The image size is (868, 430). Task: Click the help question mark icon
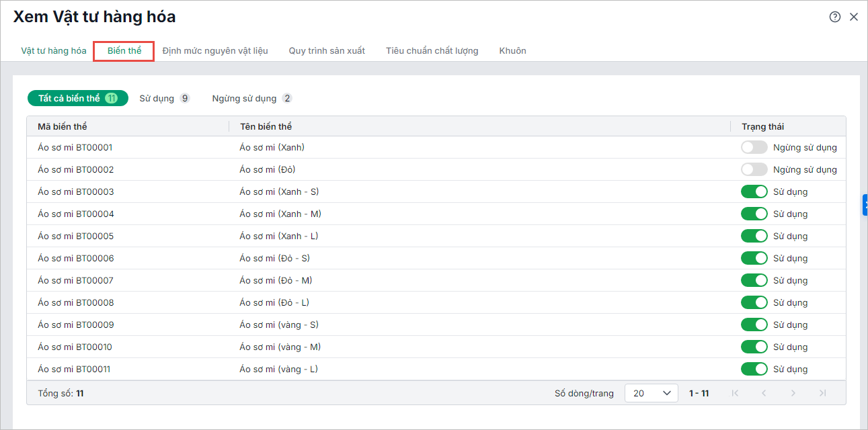[835, 17]
